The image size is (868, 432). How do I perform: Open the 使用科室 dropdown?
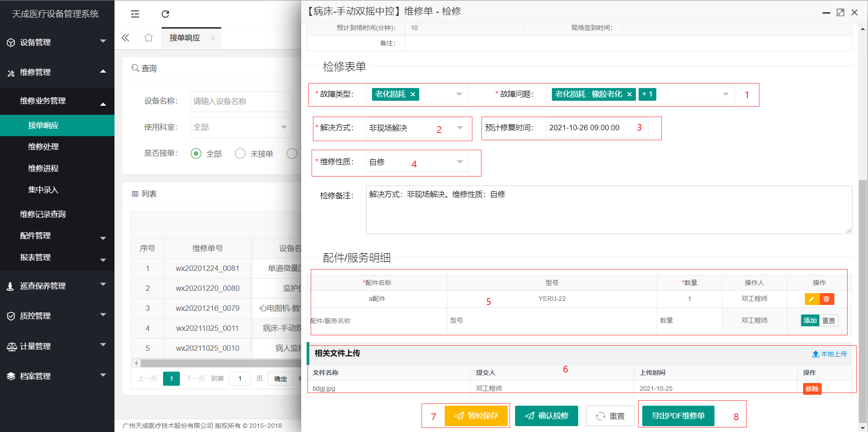[241, 128]
